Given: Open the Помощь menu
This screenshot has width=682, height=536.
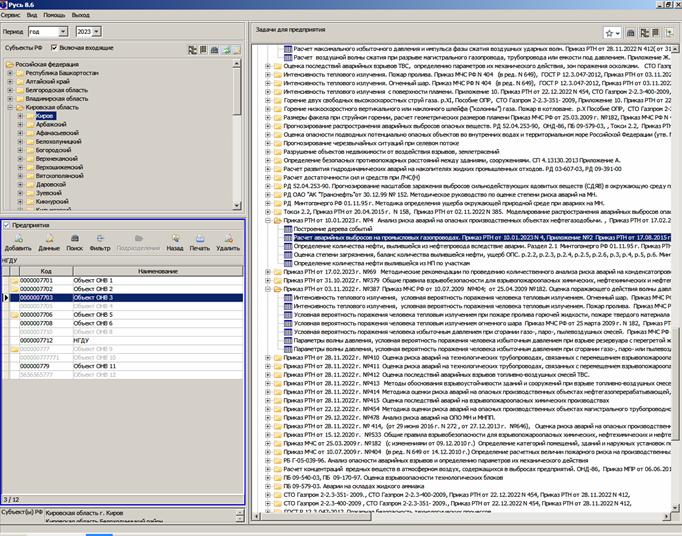Looking at the screenshot, I should (x=55, y=16).
